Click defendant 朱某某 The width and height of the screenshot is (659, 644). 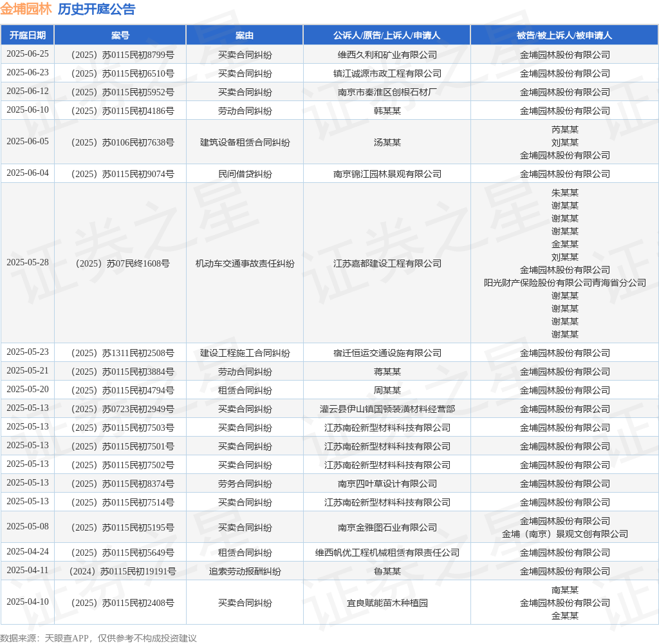coord(565,193)
